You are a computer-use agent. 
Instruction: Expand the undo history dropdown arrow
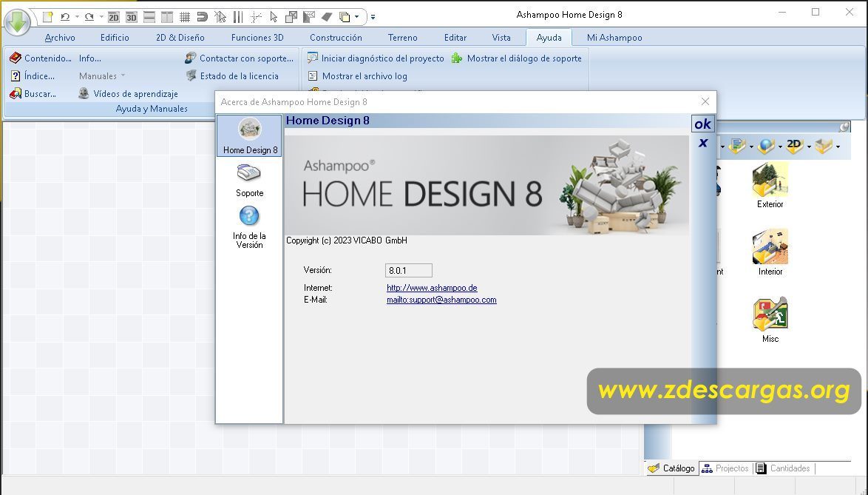coord(77,17)
